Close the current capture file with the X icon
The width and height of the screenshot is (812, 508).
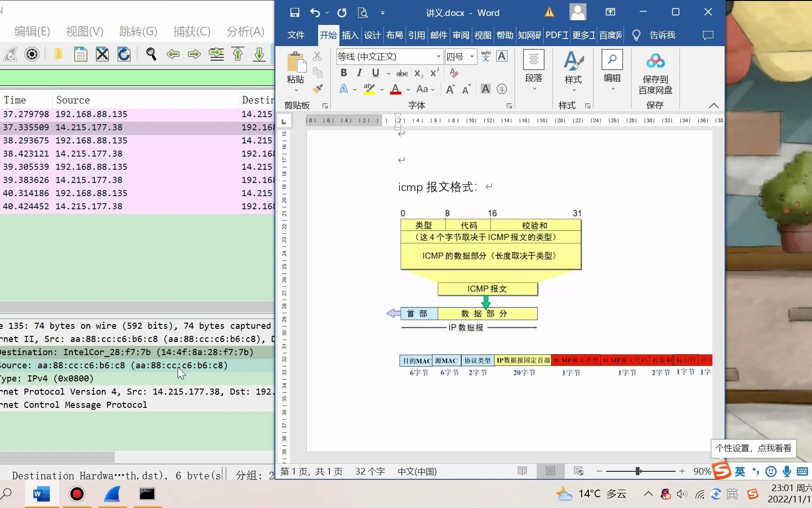(x=102, y=54)
